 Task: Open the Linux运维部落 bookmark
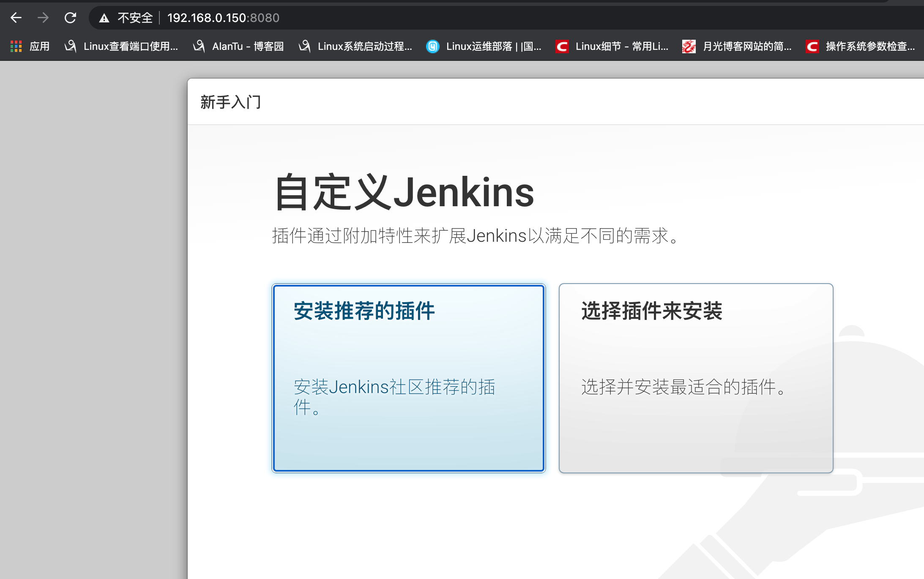point(484,46)
